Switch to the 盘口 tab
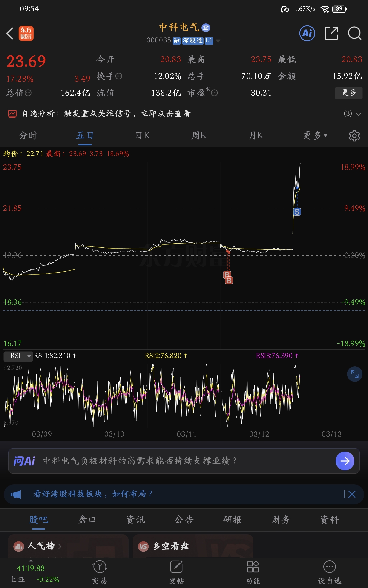 [x=87, y=520]
